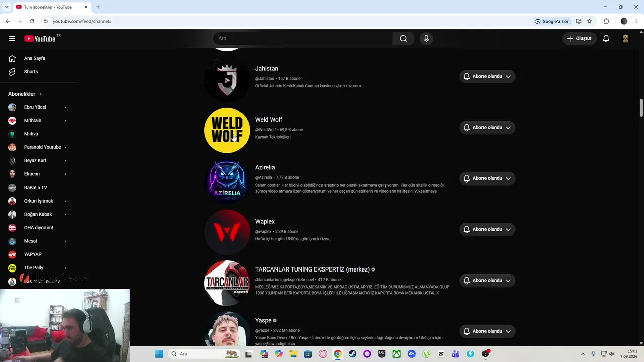Click the Oluştur create button
This screenshot has height=362, width=644.
click(579, 39)
